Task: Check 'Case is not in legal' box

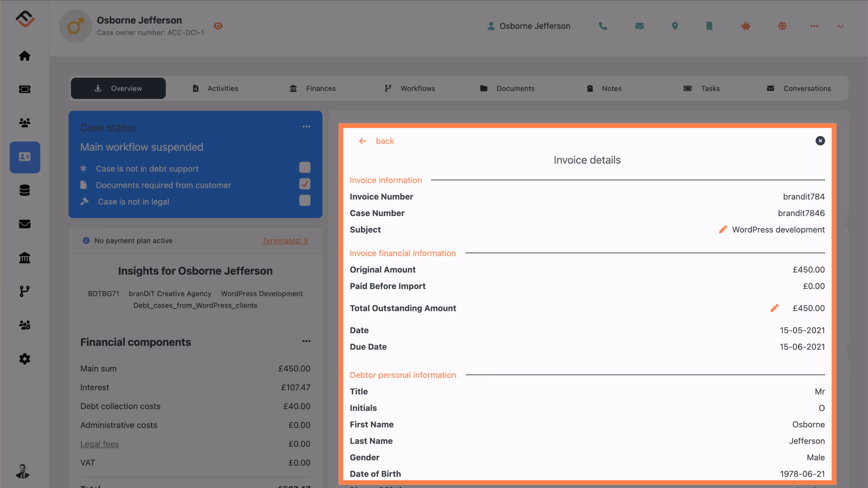Action: tap(305, 201)
